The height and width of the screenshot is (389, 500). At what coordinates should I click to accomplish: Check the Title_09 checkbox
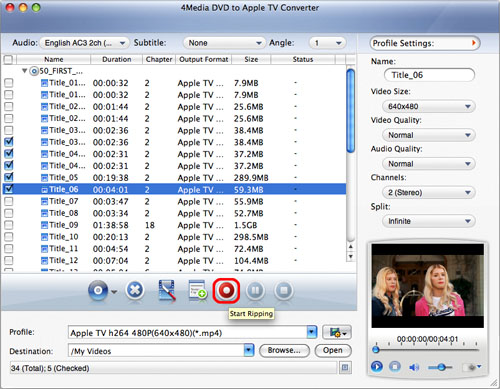(9, 225)
